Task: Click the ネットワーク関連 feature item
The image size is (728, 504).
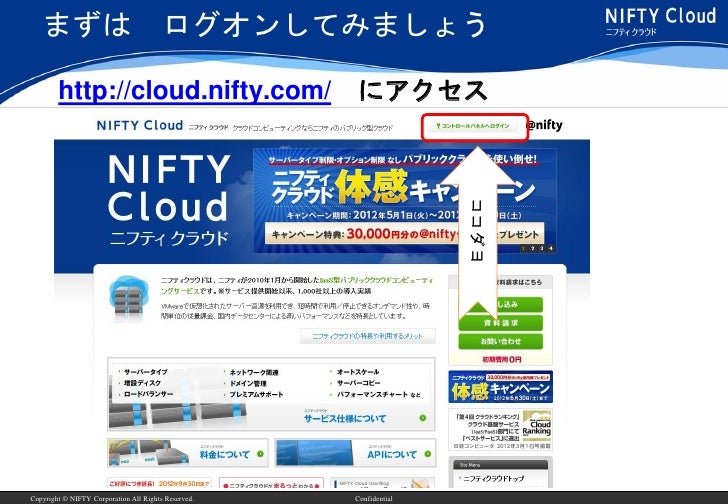Action: [254, 372]
